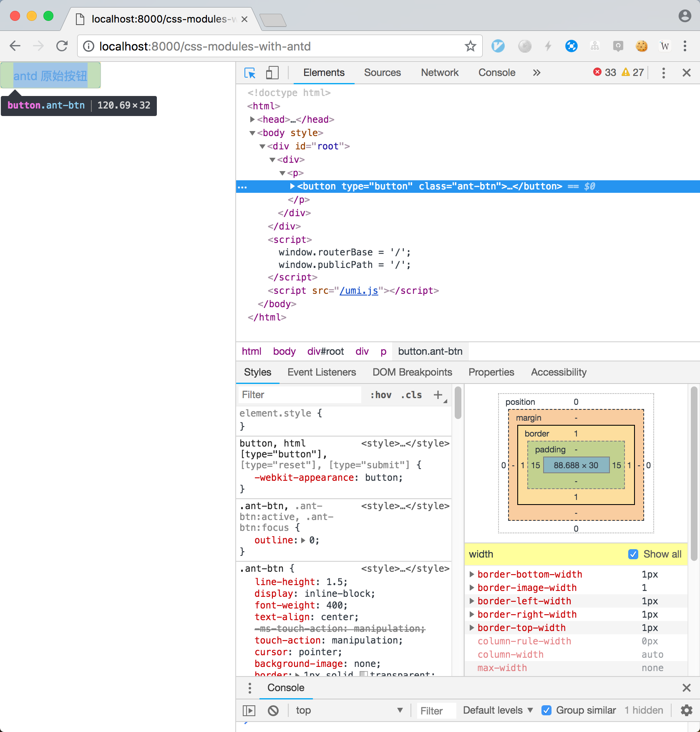The image size is (700, 732).
Task: Open the Chrome profile avatar
Action: coord(685,16)
